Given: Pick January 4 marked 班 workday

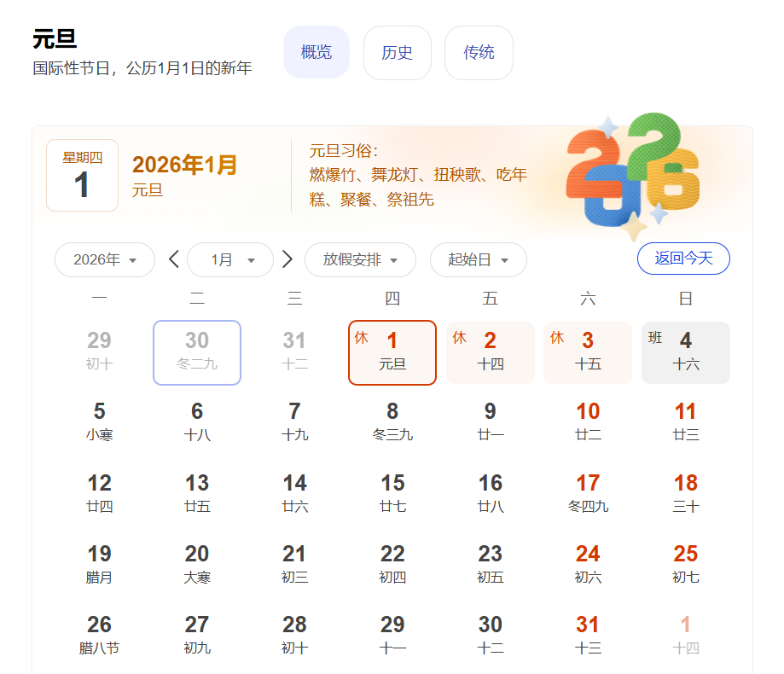Looking at the screenshot, I should point(685,352).
